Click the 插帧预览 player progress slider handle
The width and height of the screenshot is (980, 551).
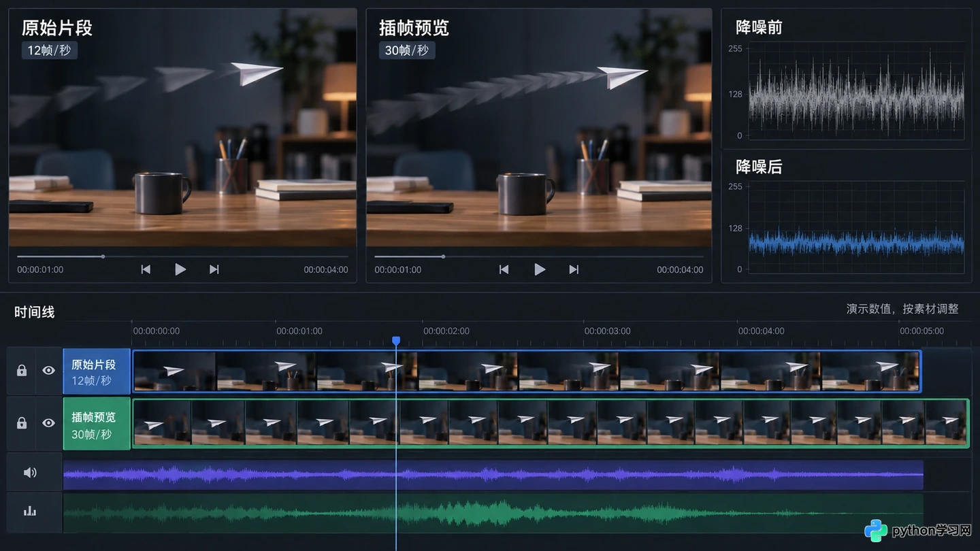pos(443,256)
